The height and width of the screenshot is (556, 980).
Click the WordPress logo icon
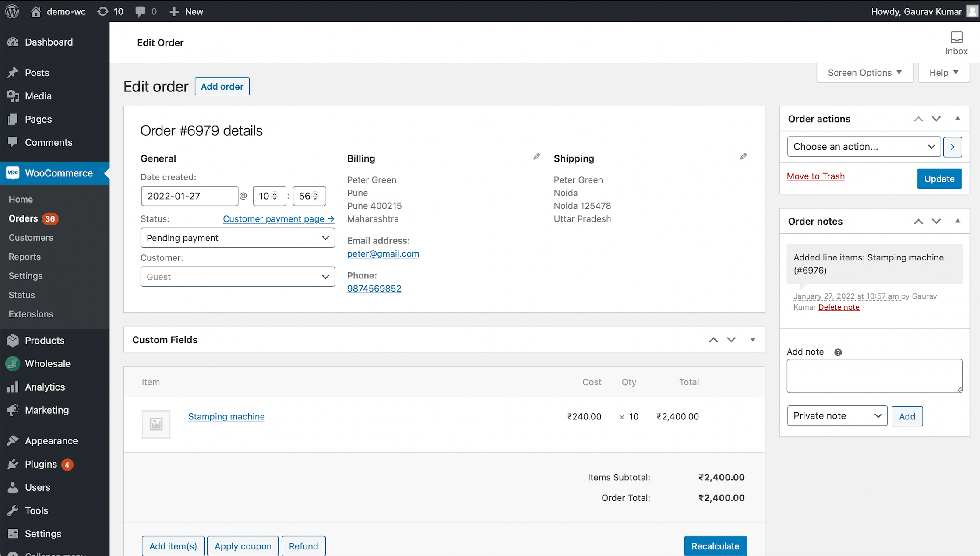[x=12, y=11]
